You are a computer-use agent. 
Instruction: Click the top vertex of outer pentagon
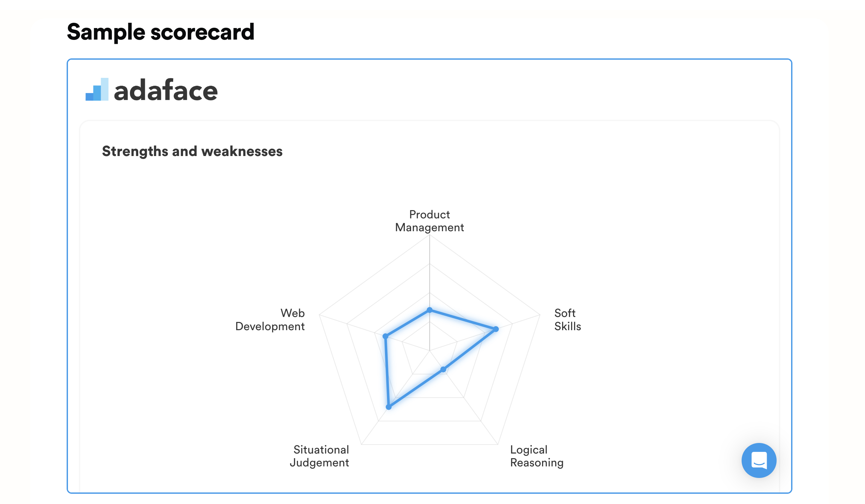pyautogui.click(x=430, y=235)
